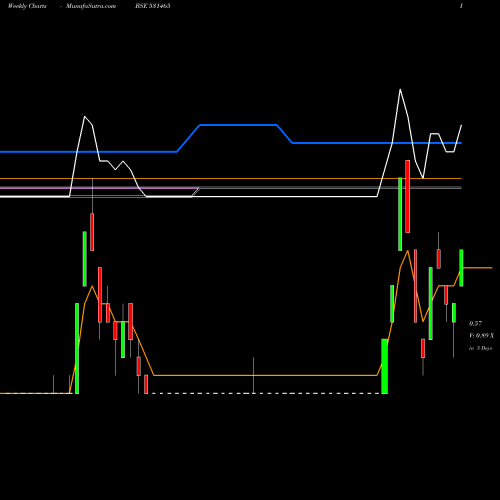Select the tallest green candle below white peak
The image size is (500, 500).
[x=400, y=214]
